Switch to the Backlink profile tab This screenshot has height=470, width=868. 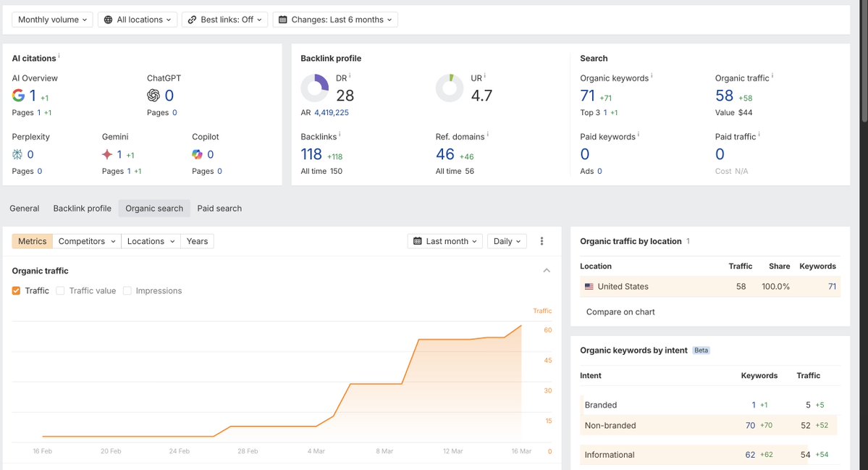82,209
